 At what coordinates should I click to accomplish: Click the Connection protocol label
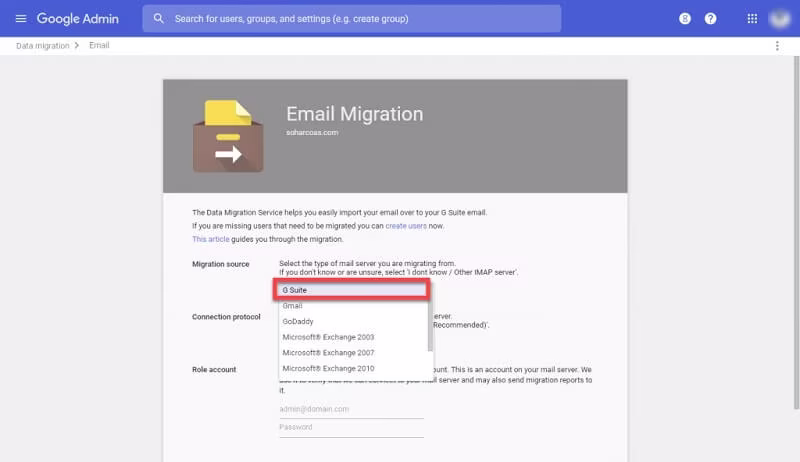(x=226, y=317)
